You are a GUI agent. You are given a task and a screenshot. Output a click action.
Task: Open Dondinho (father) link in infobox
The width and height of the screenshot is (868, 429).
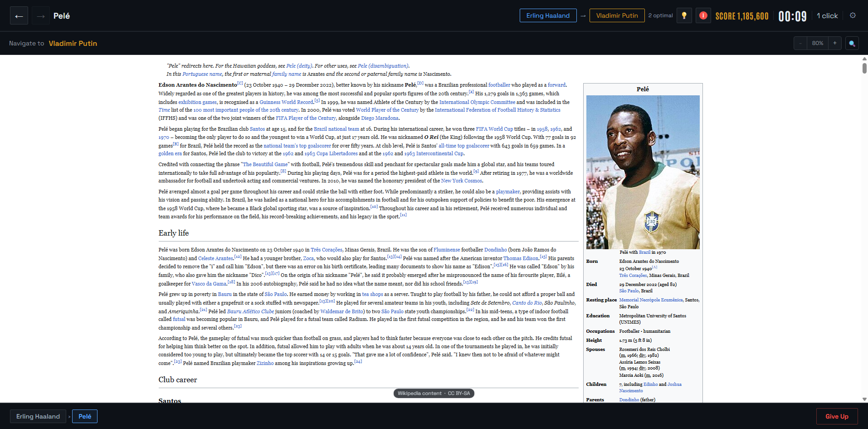(x=629, y=400)
